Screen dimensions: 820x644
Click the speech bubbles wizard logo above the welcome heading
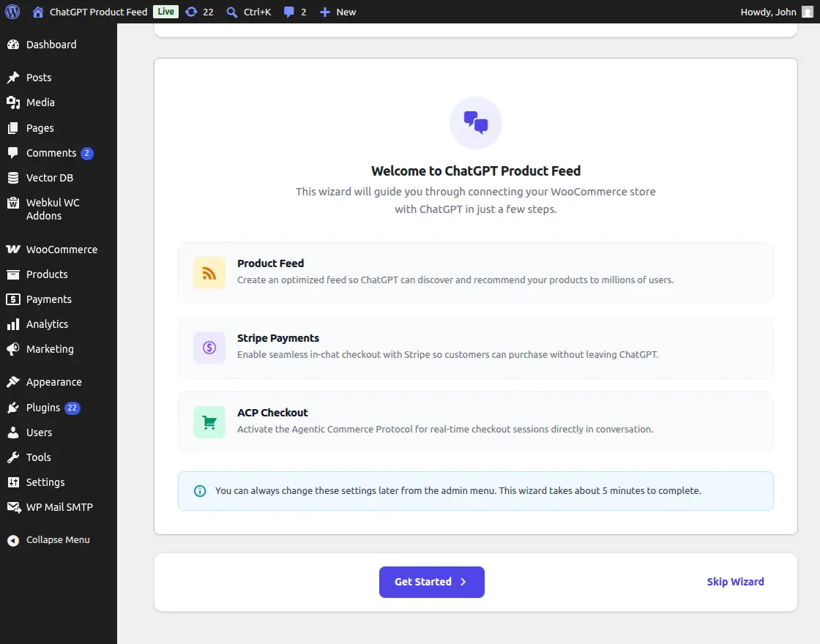pos(475,123)
